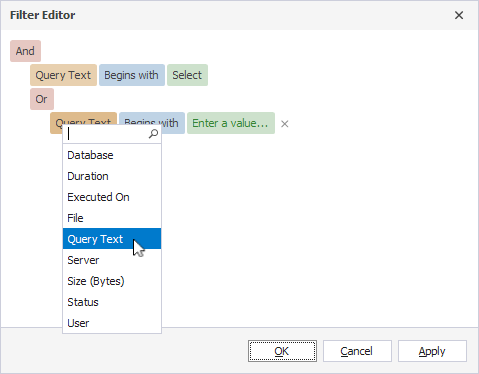
Task: Edit the Select value of first condition
Action: [187, 75]
